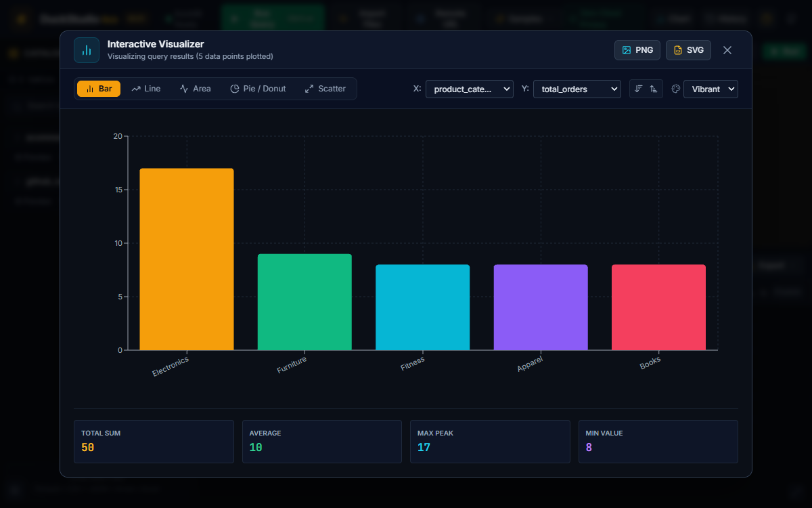Sort bars in ascending order
Screen dimensions: 812x508
tap(654, 89)
